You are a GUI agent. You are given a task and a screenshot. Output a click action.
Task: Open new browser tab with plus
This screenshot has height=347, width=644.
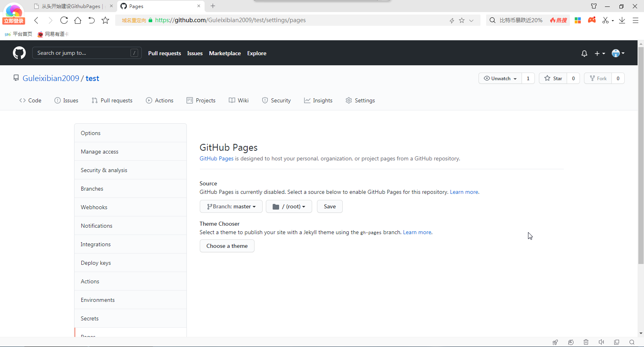[x=213, y=6]
